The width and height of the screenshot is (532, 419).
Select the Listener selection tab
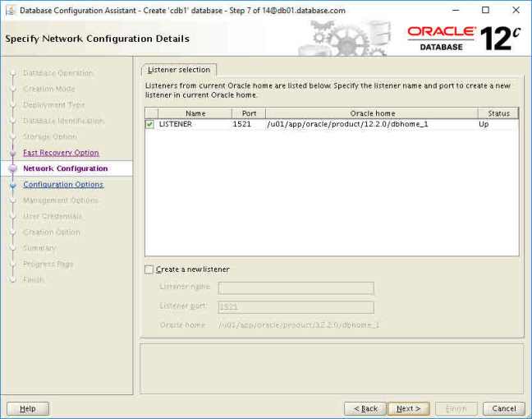179,70
